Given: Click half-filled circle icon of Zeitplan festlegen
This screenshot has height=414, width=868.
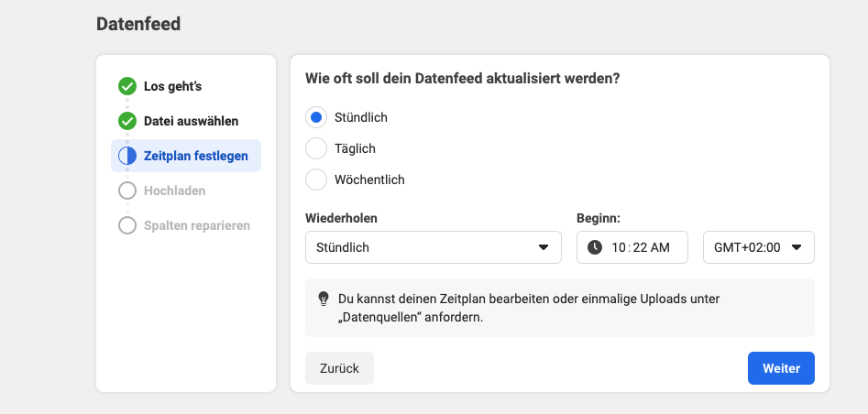Looking at the screenshot, I should tap(127, 156).
